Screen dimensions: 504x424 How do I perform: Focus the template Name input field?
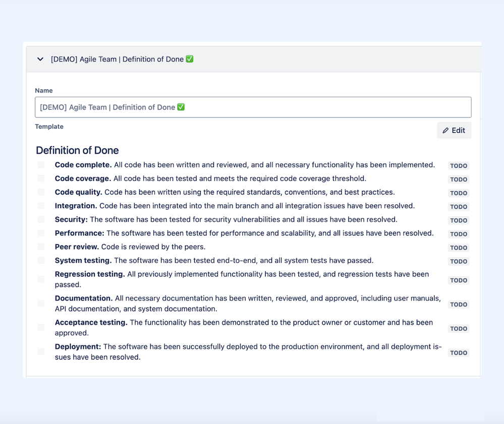click(253, 107)
